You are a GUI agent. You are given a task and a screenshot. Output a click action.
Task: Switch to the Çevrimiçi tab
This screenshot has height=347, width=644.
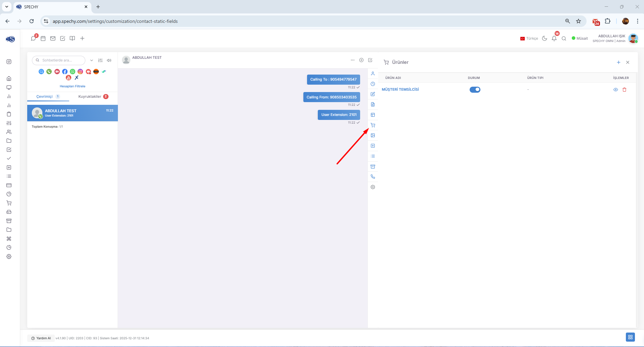point(48,97)
